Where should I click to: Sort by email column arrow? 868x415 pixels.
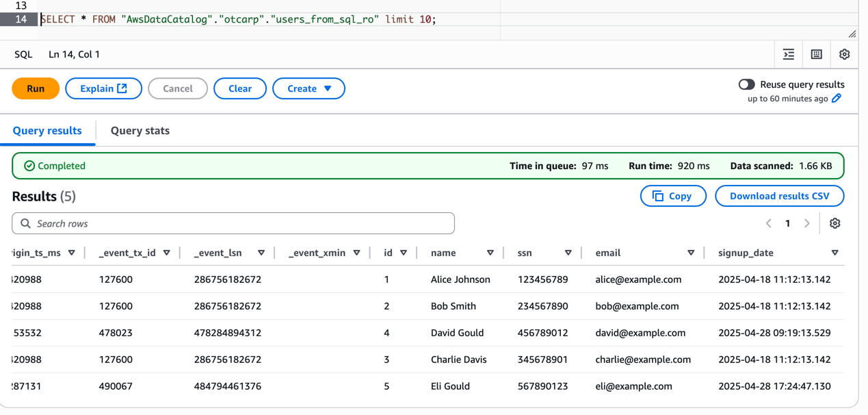pos(691,253)
